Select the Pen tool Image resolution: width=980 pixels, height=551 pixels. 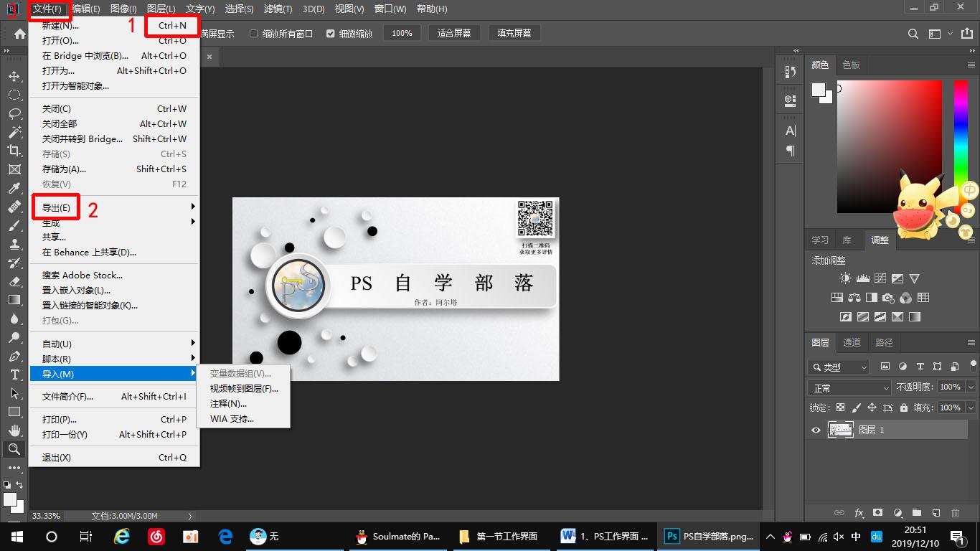pyautogui.click(x=14, y=356)
